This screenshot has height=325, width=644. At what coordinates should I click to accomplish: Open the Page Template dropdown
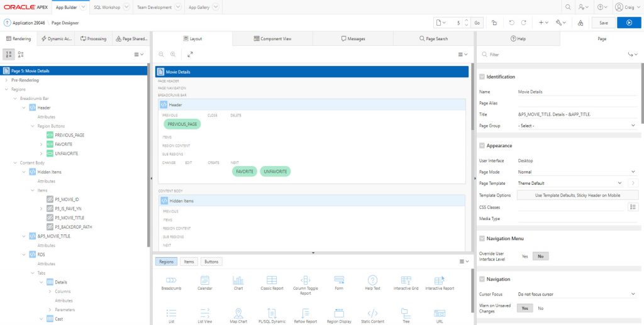[570, 183]
